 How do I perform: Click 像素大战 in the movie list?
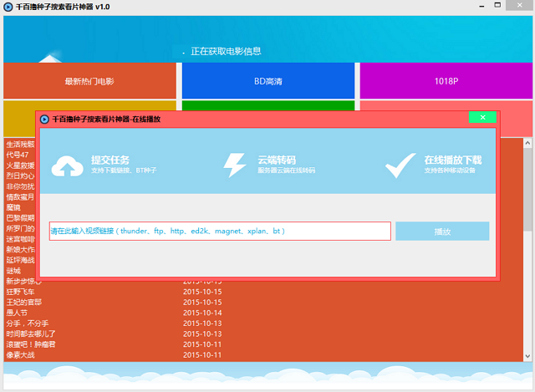point(21,354)
